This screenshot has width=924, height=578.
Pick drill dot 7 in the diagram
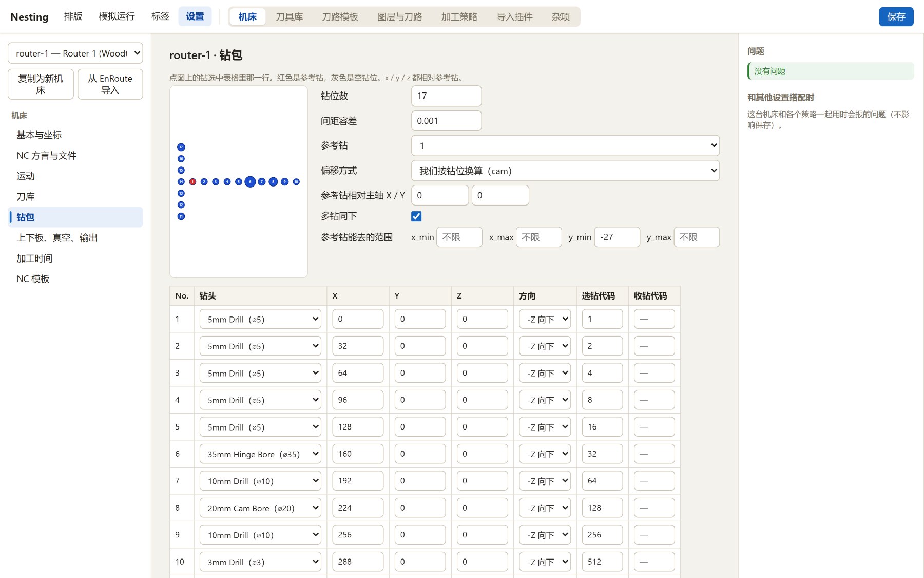262,182
